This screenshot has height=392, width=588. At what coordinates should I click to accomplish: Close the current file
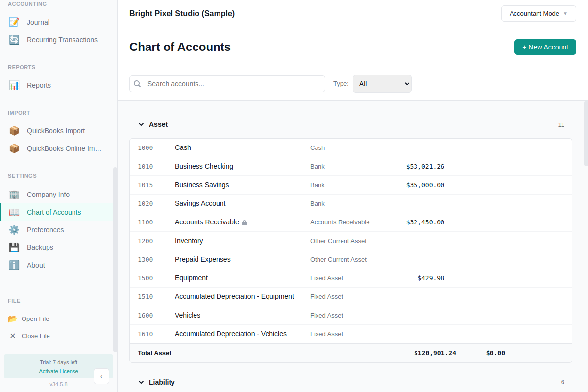[x=35, y=336]
